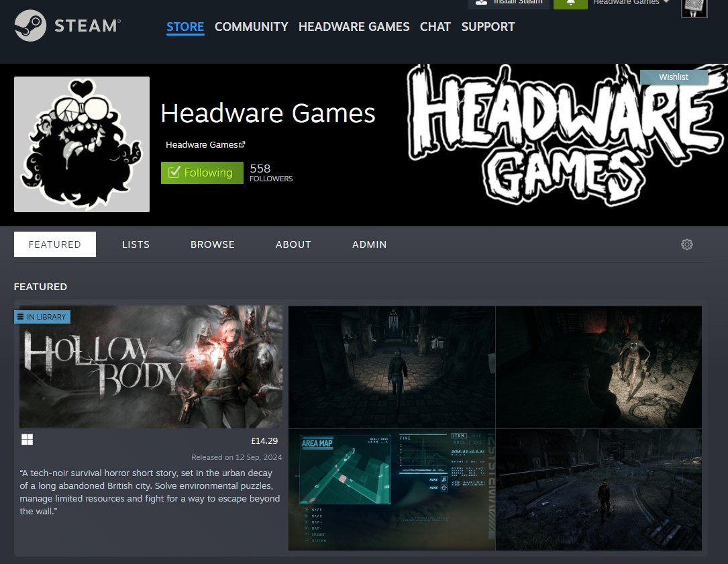
Task: Click the STEAM wordmark text
Action: (x=88, y=26)
